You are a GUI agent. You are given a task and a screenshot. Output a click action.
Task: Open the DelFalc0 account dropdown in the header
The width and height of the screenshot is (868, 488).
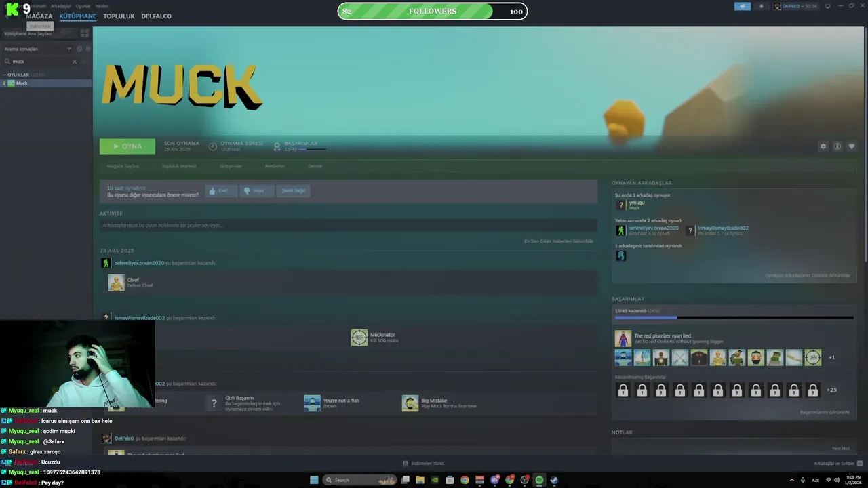tap(796, 6)
